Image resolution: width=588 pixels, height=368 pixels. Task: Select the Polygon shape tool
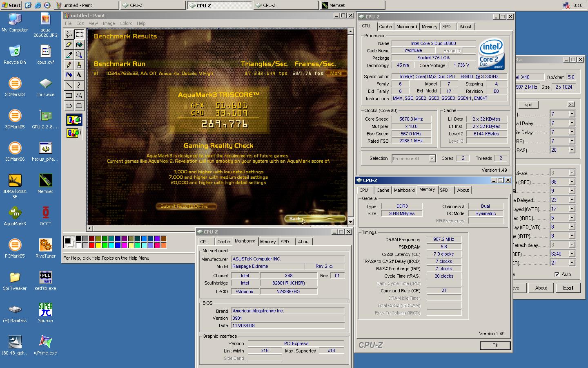[x=79, y=96]
